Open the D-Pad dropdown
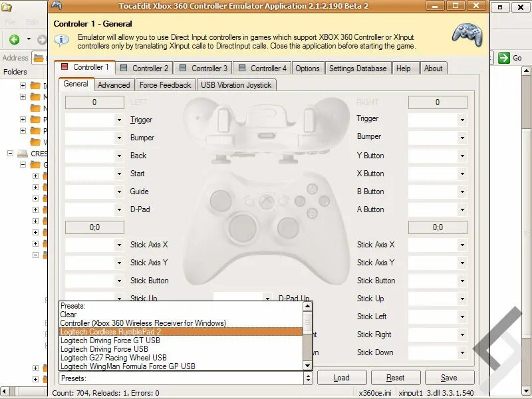 coord(119,209)
